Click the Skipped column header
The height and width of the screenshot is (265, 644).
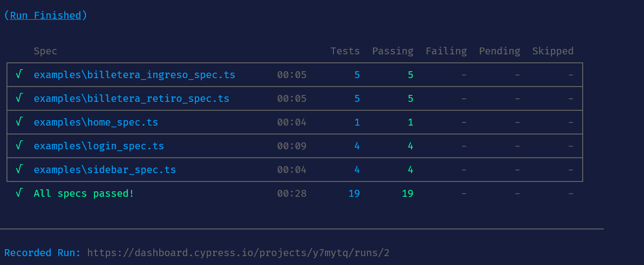point(553,51)
